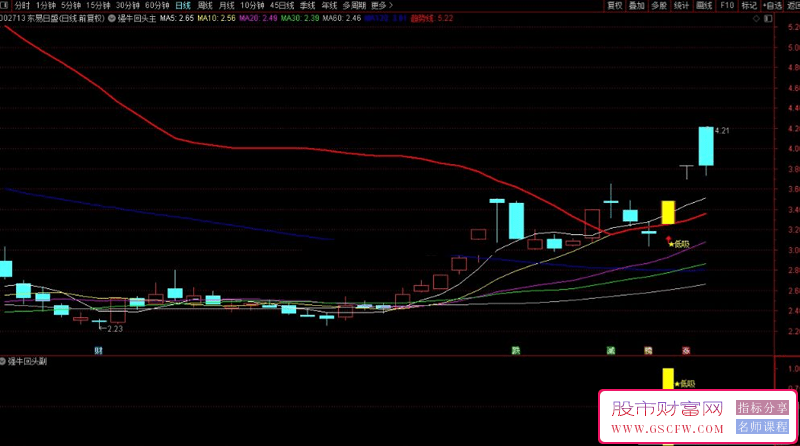Click the red 趋势线 5.22 legend
Screen dimensions: 800x446
click(x=432, y=18)
